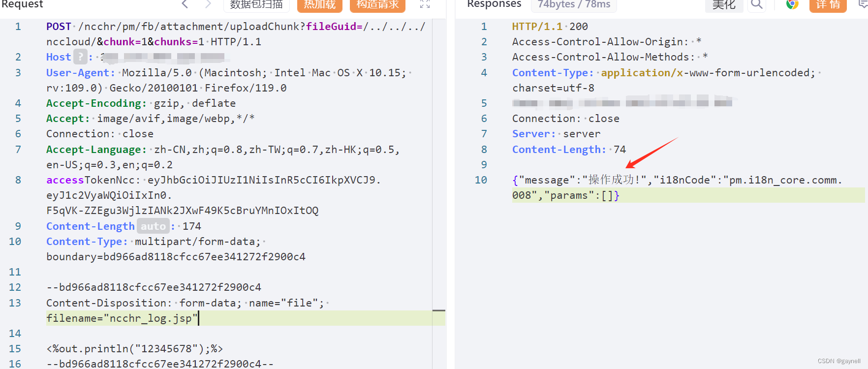The image size is (868, 369).
Task: Expand request editor with fullscreen icon
Action: 425,4
